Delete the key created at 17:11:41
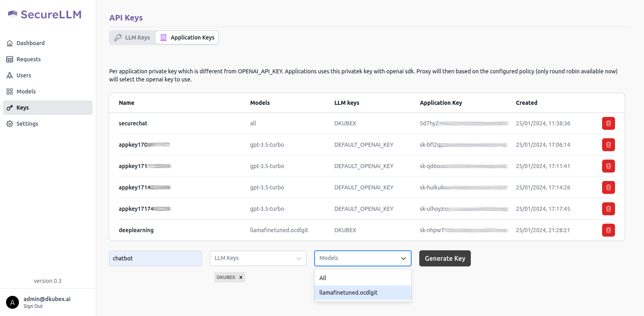Screen dimensions: 644x316 coord(608,166)
